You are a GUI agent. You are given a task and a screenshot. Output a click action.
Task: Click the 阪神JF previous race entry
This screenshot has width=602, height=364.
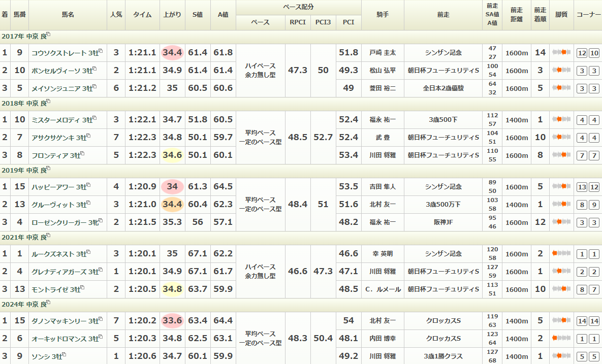coord(443,222)
